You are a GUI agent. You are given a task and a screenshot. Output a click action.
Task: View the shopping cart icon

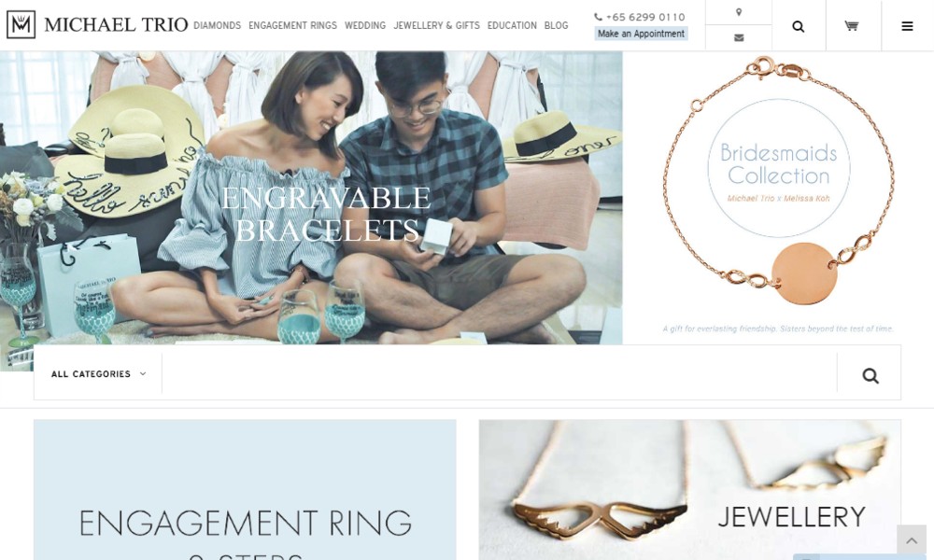[852, 25]
